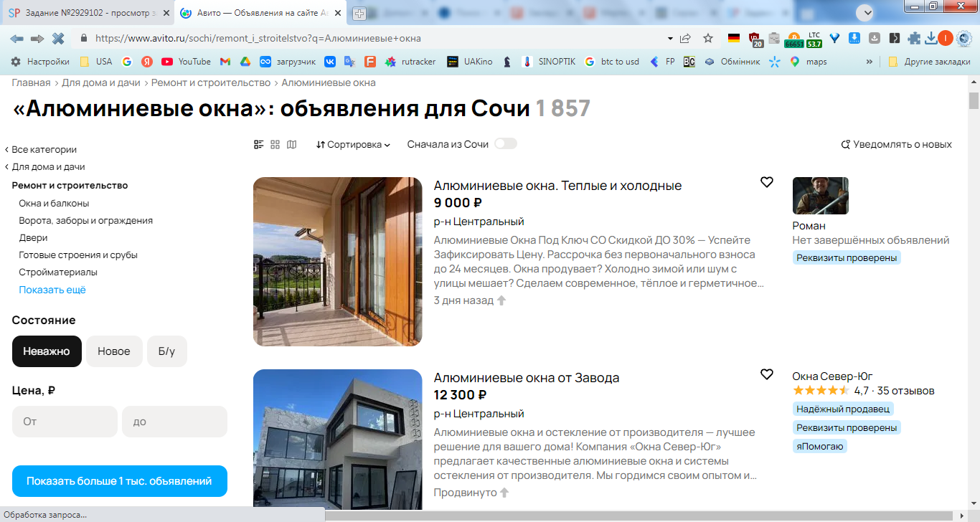Stop page loading with X button
The height and width of the screenshot is (522, 980).
pyautogui.click(x=58, y=38)
